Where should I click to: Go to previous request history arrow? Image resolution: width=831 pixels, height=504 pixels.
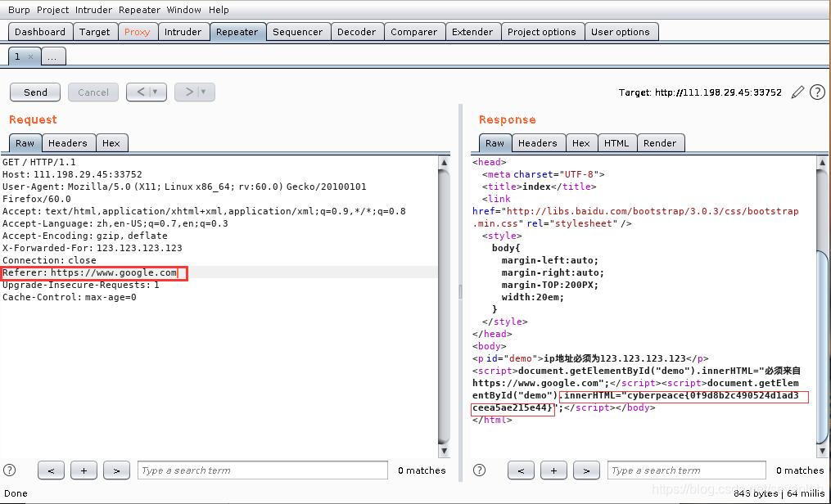coord(141,92)
